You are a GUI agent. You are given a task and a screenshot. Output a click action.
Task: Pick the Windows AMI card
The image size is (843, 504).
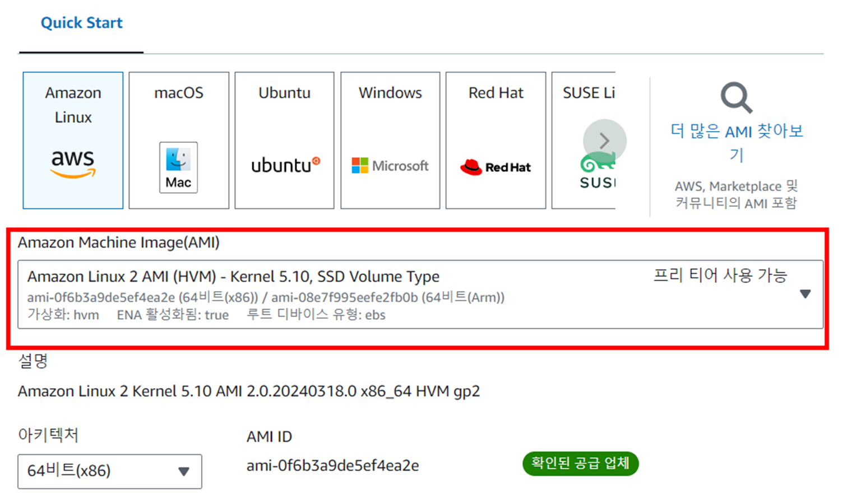tap(390, 140)
